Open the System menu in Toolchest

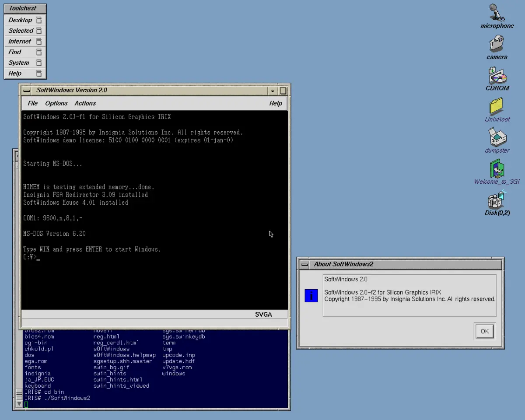pyautogui.click(x=25, y=63)
